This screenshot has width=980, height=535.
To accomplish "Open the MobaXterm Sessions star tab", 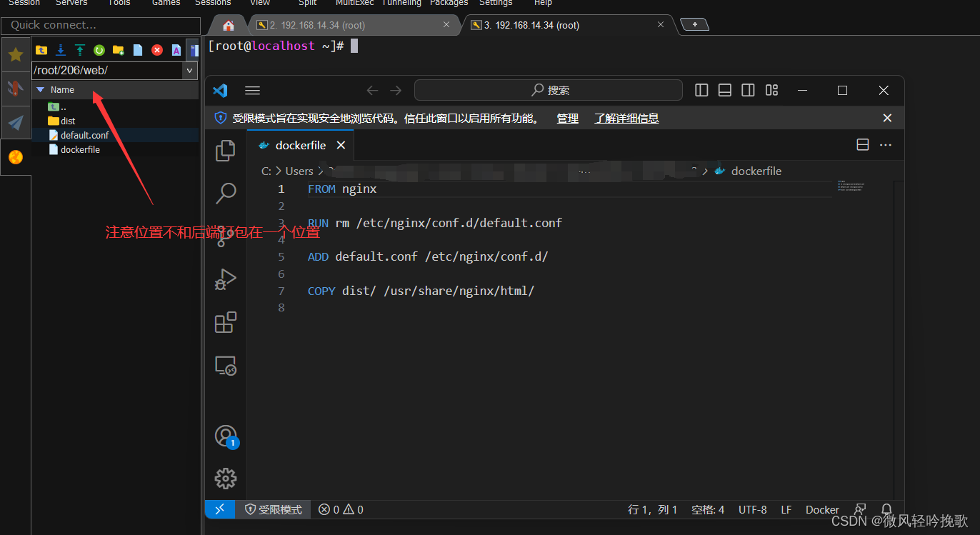I will (x=16, y=54).
